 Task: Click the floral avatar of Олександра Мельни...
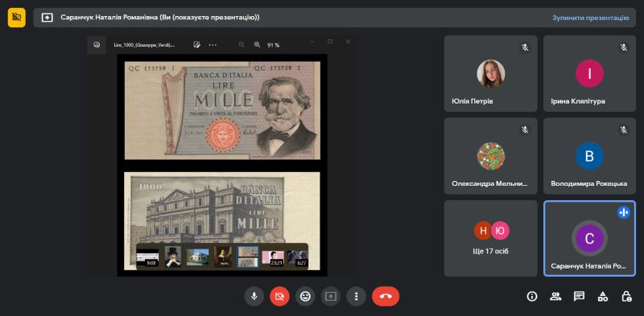491,156
